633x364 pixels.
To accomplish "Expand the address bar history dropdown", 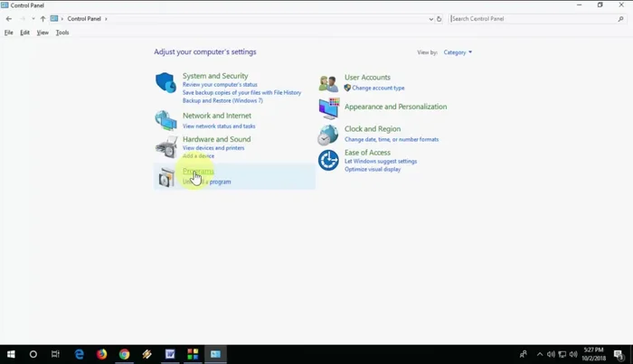I will tap(429, 18).
